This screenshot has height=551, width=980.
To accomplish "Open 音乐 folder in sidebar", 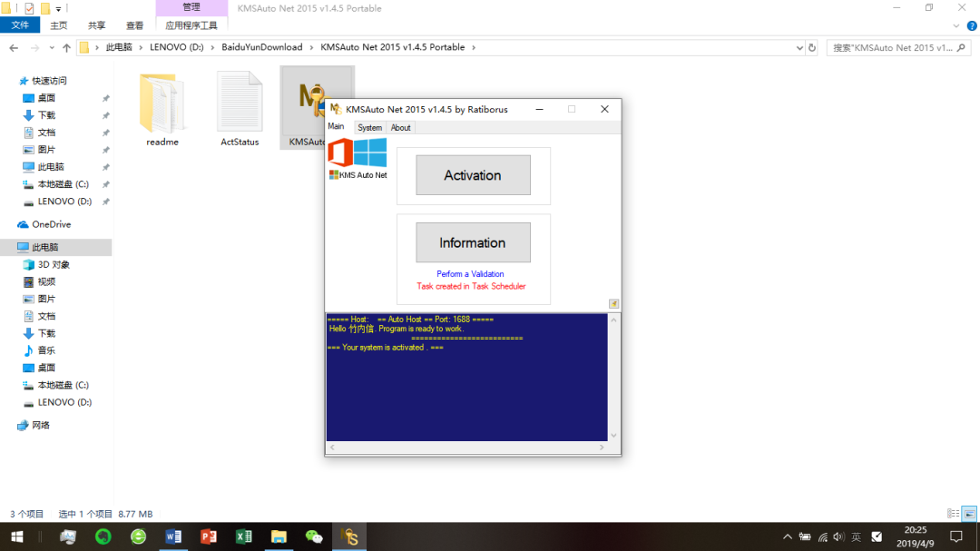I will [46, 351].
